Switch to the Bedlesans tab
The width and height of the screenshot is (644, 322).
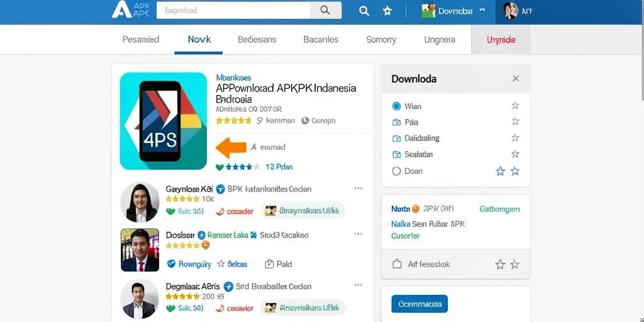pyautogui.click(x=257, y=40)
